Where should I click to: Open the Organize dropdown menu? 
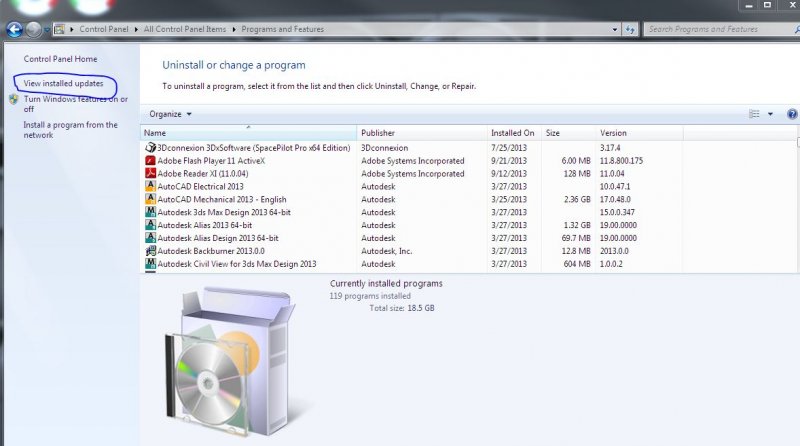click(170, 114)
